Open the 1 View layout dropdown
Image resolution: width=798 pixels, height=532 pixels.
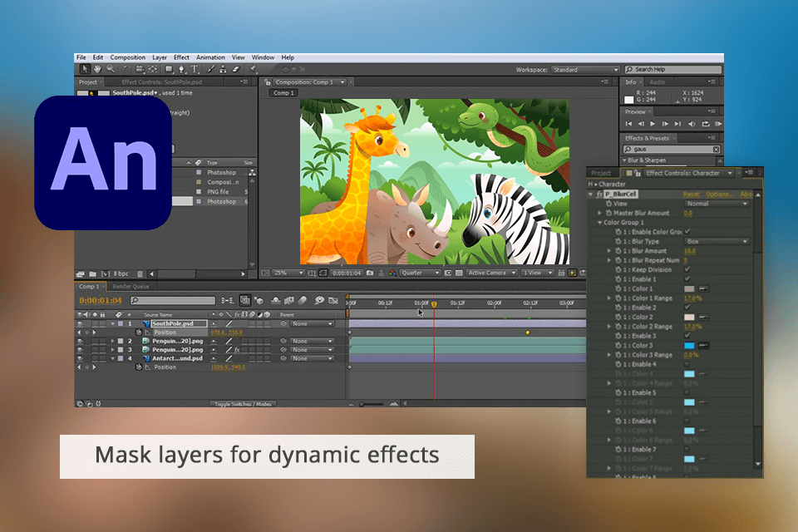click(538, 273)
